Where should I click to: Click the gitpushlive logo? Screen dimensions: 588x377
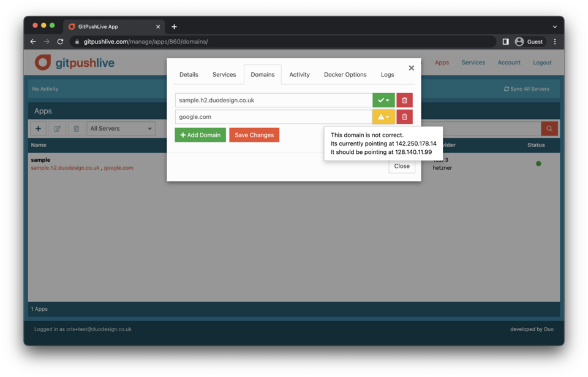click(75, 63)
